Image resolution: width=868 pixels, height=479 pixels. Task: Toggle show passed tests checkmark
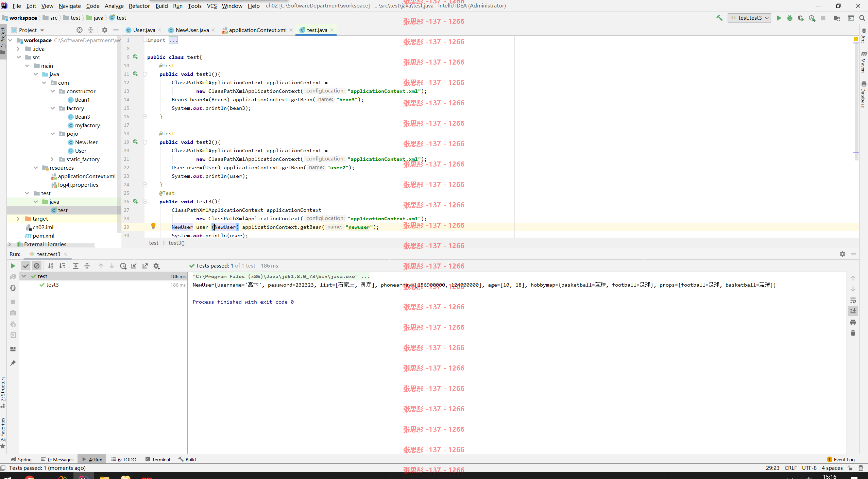click(x=26, y=266)
